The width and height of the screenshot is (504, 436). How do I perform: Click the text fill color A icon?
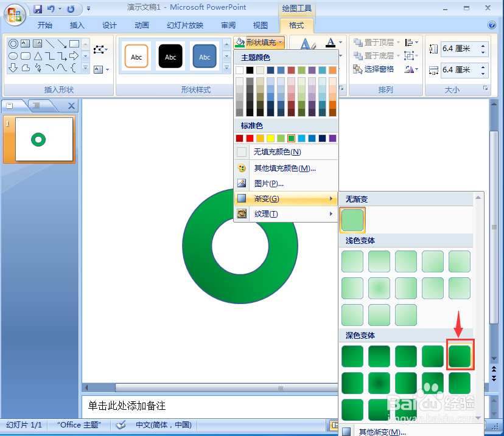(x=331, y=43)
